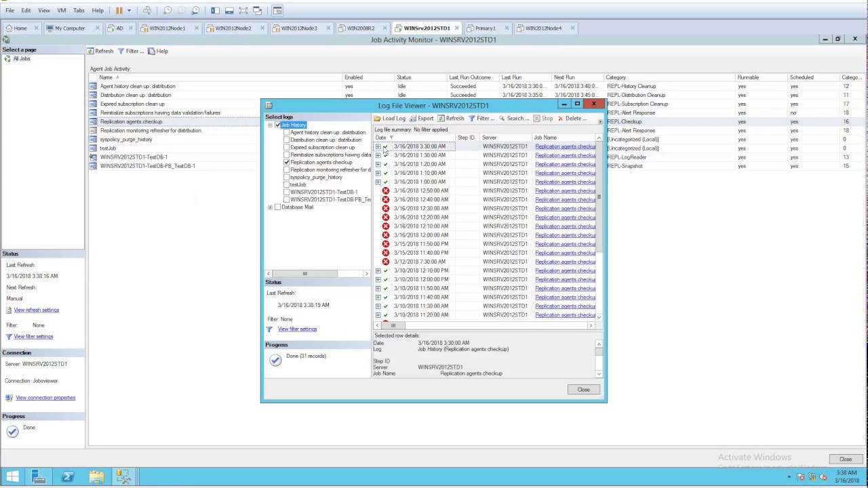
Task: Sort jobs by Last Run Outcome column
Action: pyautogui.click(x=473, y=77)
